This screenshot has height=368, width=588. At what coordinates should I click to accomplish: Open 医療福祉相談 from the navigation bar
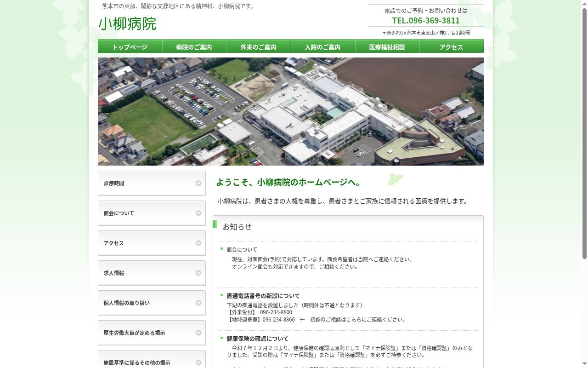[x=387, y=46]
